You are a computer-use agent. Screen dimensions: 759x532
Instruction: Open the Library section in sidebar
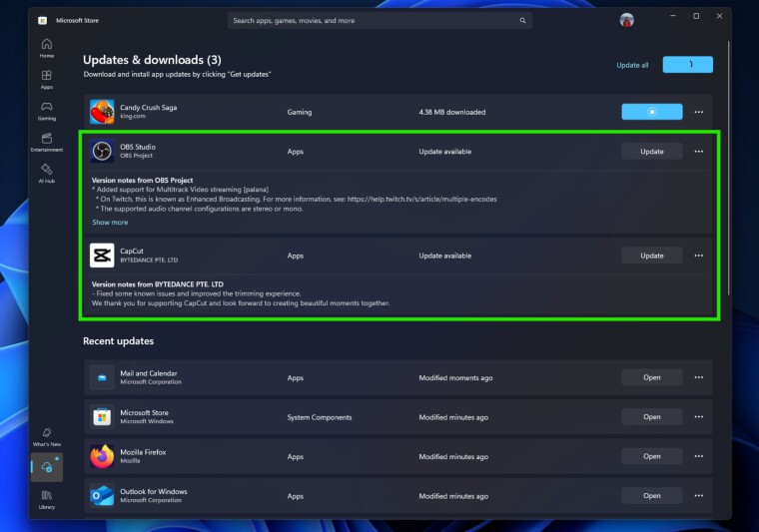(47, 499)
